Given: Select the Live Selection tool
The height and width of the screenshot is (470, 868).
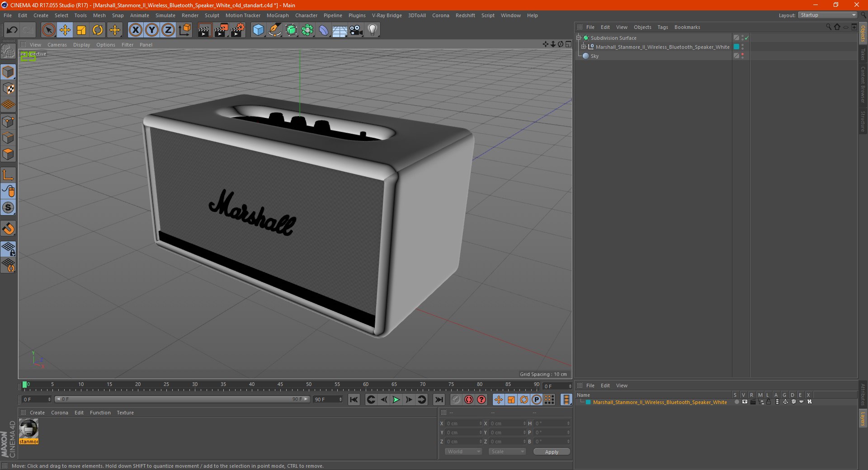Looking at the screenshot, I should [48, 30].
